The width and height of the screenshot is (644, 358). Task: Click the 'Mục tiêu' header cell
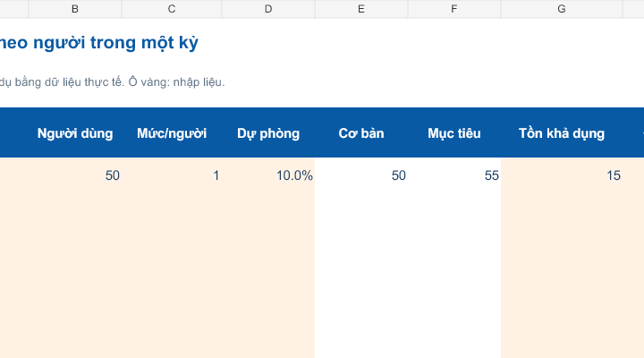pos(454,133)
